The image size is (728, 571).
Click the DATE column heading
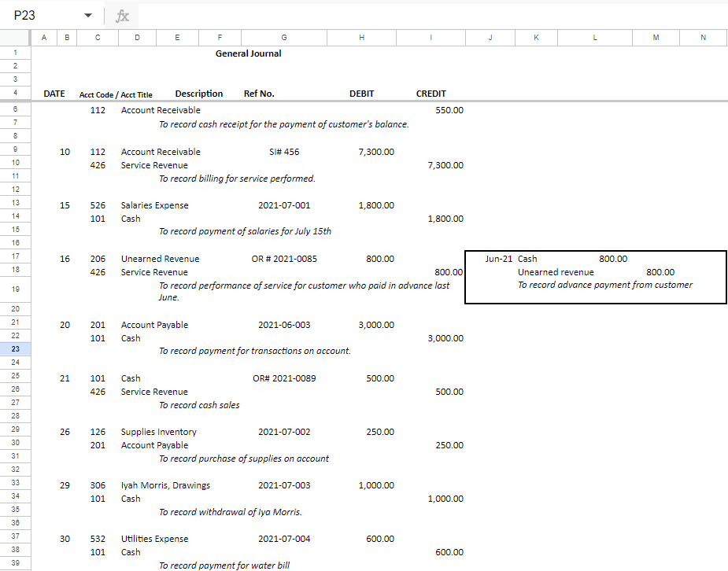tap(54, 94)
